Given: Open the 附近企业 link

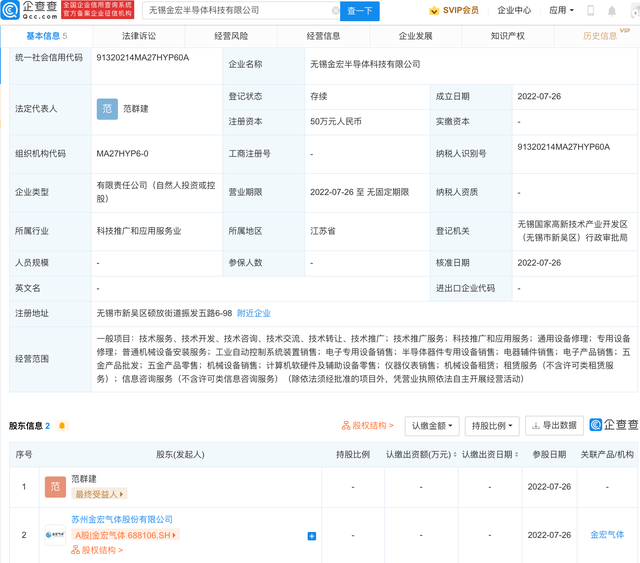Looking at the screenshot, I should tap(253, 313).
